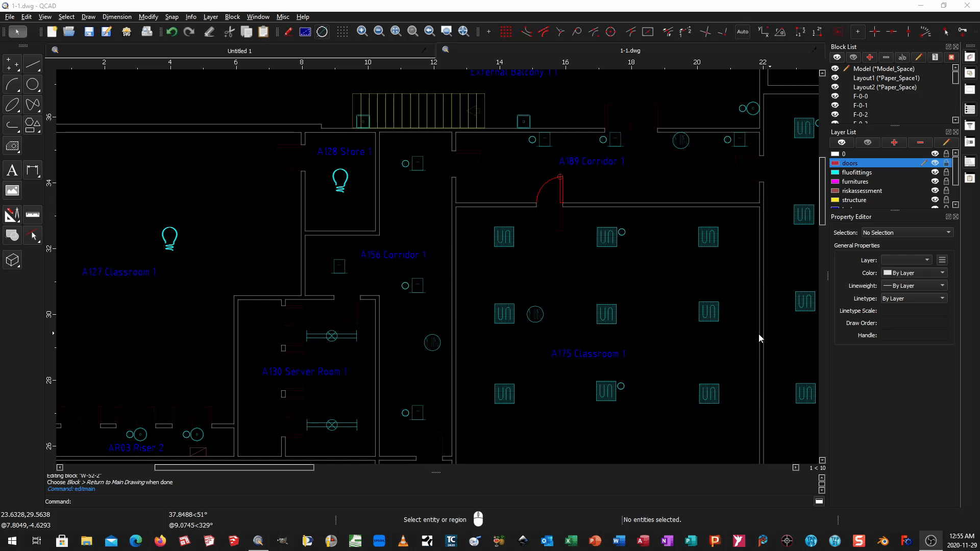Click the Save file icon
The height and width of the screenshot is (551, 980).
89,32
